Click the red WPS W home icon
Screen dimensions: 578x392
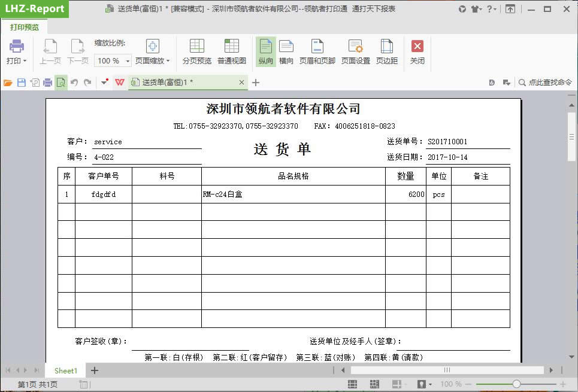[120, 83]
